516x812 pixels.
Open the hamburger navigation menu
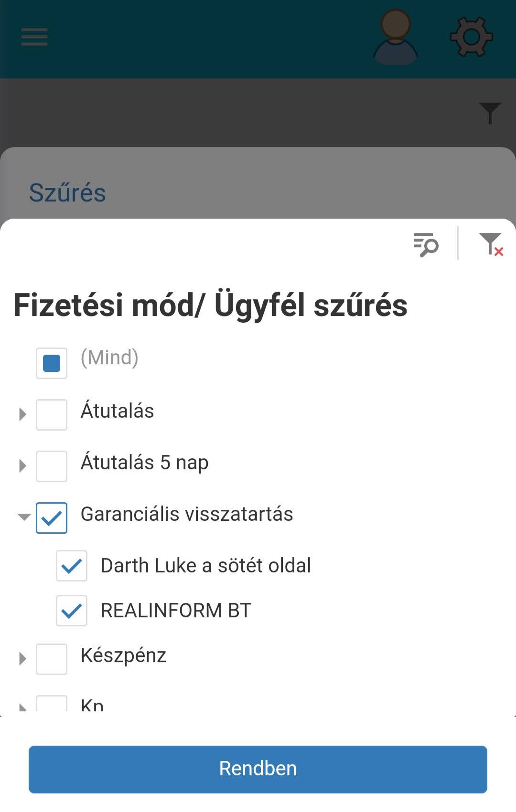34,37
